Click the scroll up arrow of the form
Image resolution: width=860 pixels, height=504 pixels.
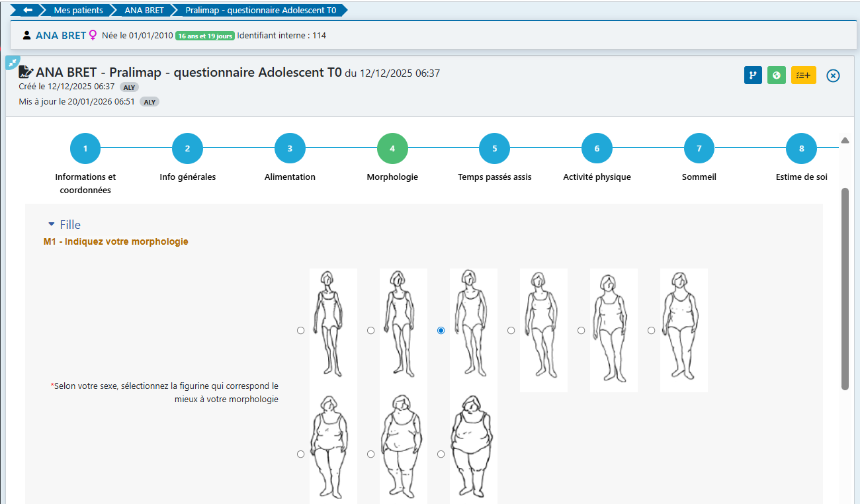(844, 140)
